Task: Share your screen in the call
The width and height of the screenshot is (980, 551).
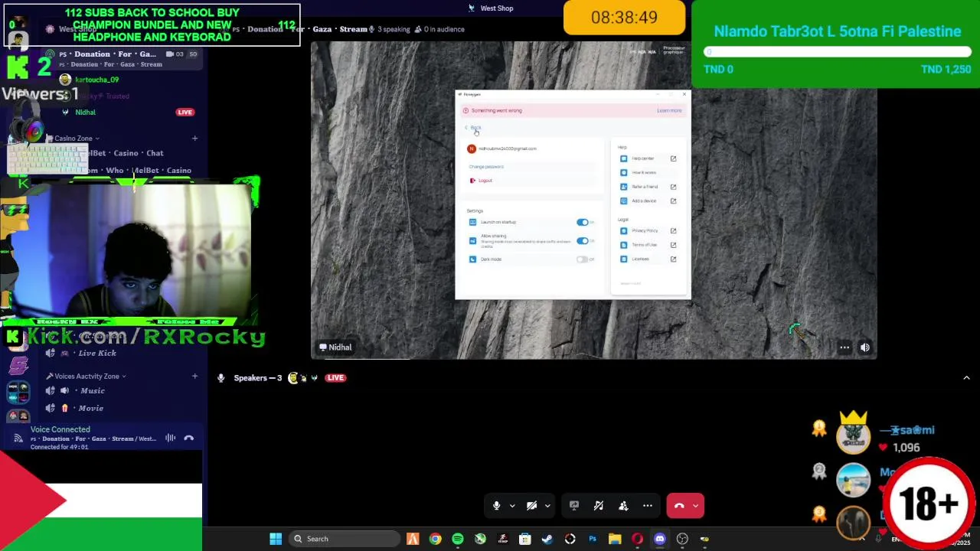Action: pyautogui.click(x=574, y=506)
